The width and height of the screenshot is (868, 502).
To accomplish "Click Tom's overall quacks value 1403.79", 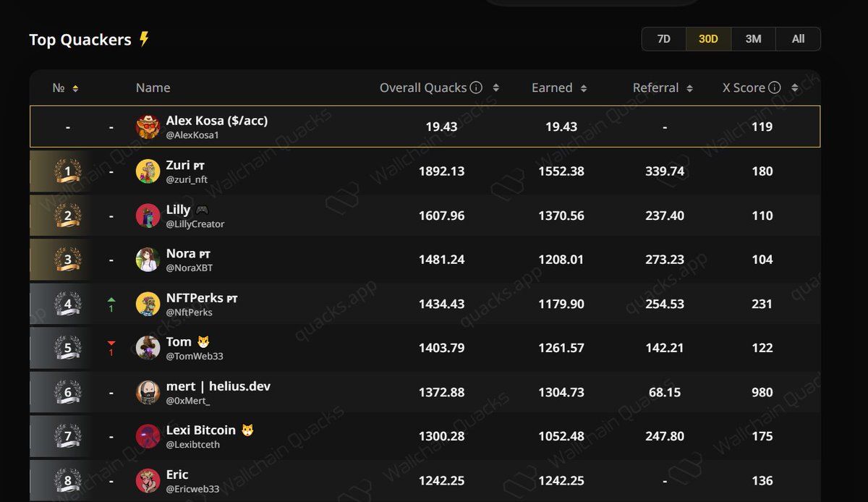I will click(x=441, y=348).
